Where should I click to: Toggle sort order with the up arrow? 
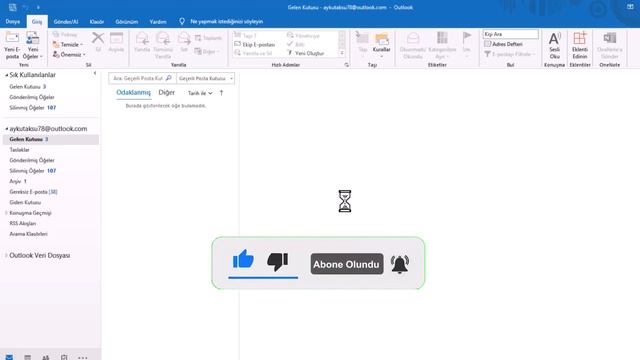click(x=222, y=93)
